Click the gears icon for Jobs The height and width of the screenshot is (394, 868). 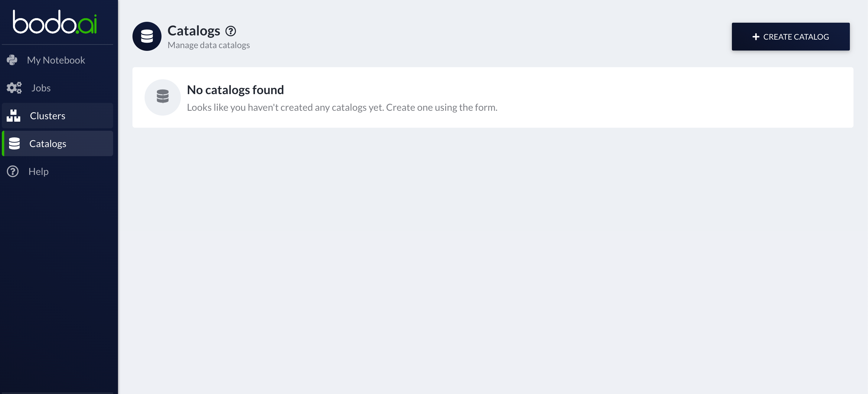point(14,88)
